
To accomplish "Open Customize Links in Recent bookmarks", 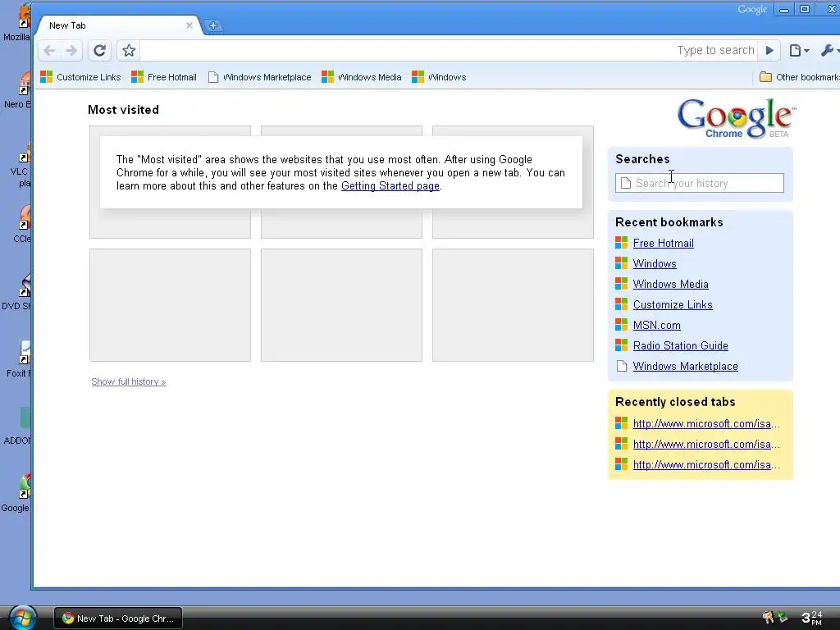I will click(673, 305).
